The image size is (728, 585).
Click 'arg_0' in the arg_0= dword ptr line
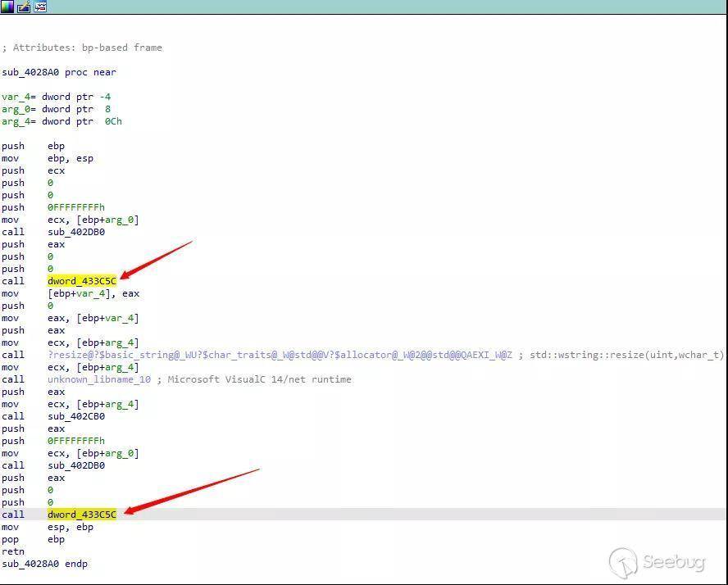click(16, 109)
